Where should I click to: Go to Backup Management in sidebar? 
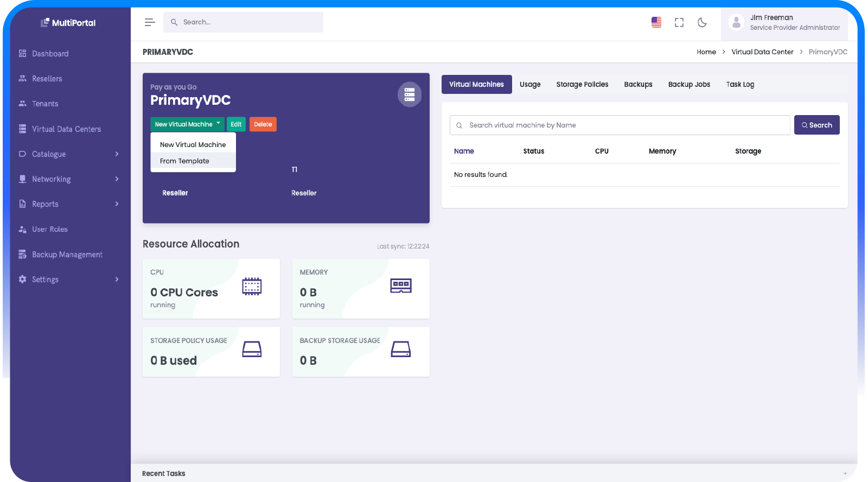click(67, 255)
